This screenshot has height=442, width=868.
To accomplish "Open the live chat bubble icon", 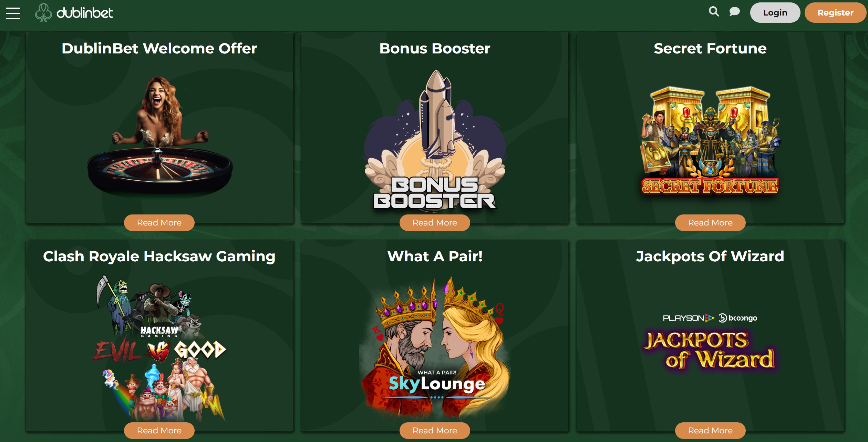I will pyautogui.click(x=734, y=12).
